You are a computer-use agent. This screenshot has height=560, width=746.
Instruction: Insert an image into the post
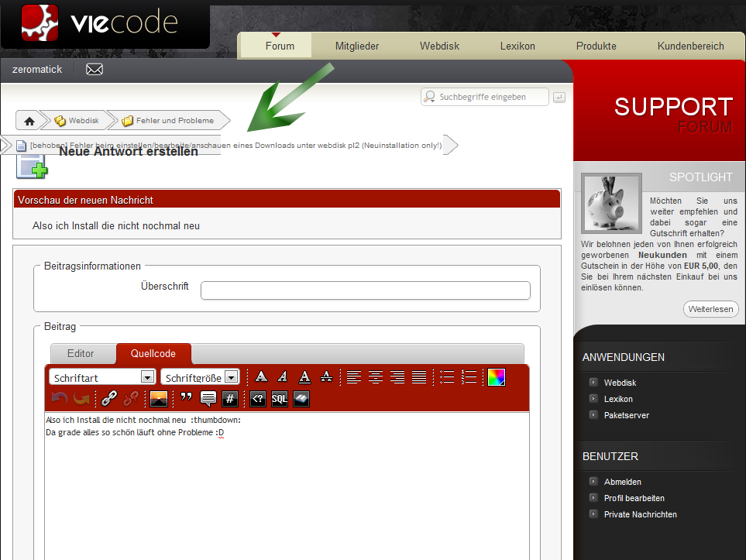coord(159,399)
